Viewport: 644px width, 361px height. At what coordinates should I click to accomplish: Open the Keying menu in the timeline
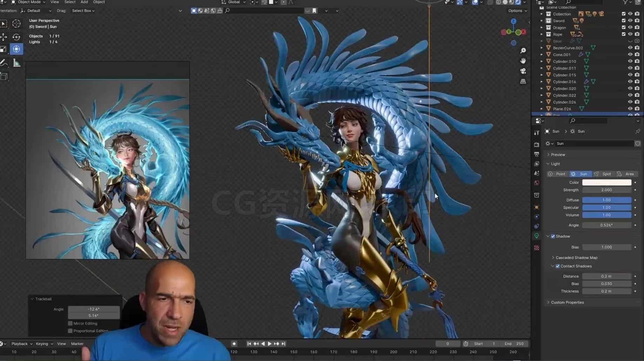pyautogui.click(x=44, y=344)
